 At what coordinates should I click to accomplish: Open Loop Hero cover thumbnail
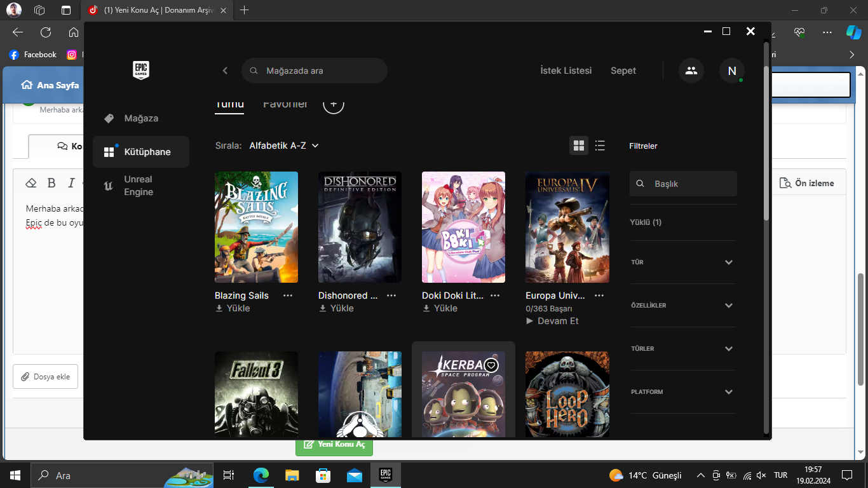[x=567, y=395]
